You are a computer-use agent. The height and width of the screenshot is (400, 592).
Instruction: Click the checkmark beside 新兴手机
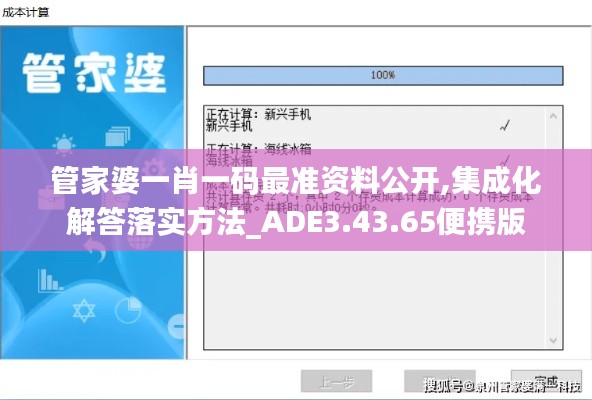coord(505,125)
